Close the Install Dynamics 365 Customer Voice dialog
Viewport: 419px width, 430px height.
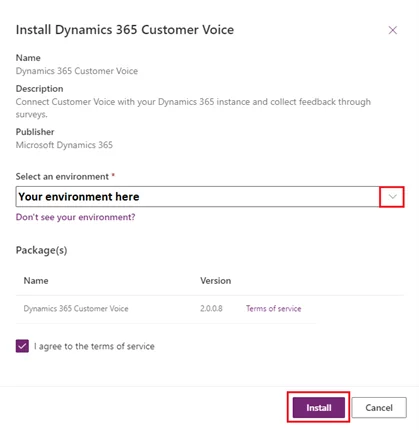coord(393,30)
